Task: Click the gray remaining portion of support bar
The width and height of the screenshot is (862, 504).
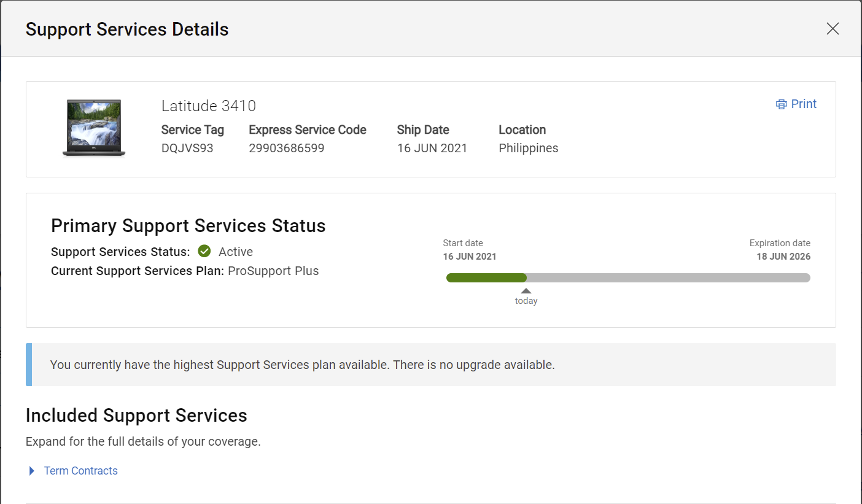Action: coord(668,277)
